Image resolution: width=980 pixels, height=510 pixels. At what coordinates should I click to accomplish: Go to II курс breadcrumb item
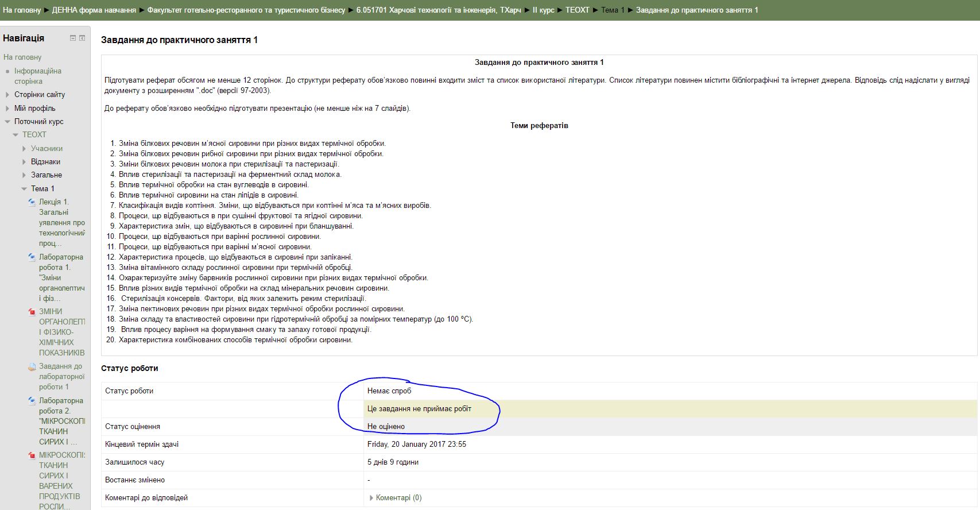tap(543, 10)
